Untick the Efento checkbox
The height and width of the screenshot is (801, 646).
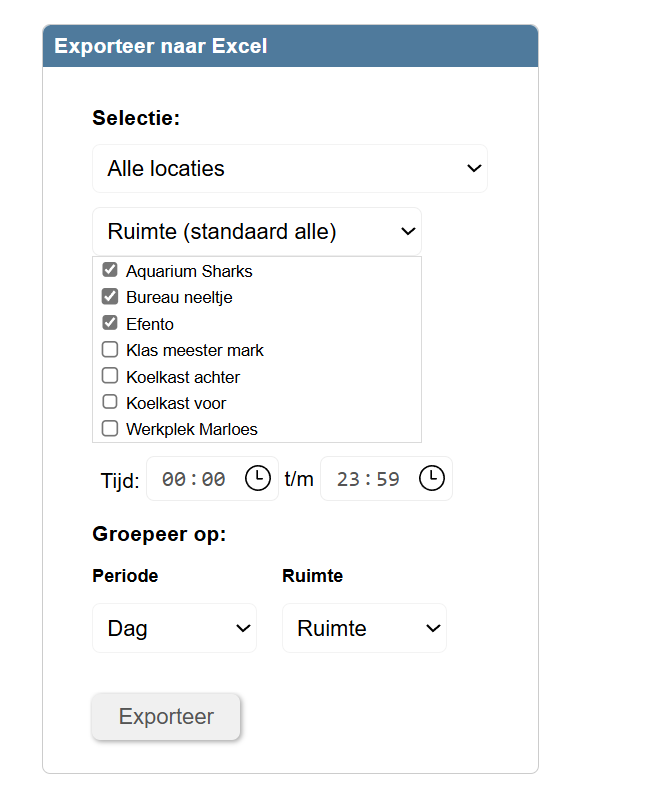(x=110, y=323)
